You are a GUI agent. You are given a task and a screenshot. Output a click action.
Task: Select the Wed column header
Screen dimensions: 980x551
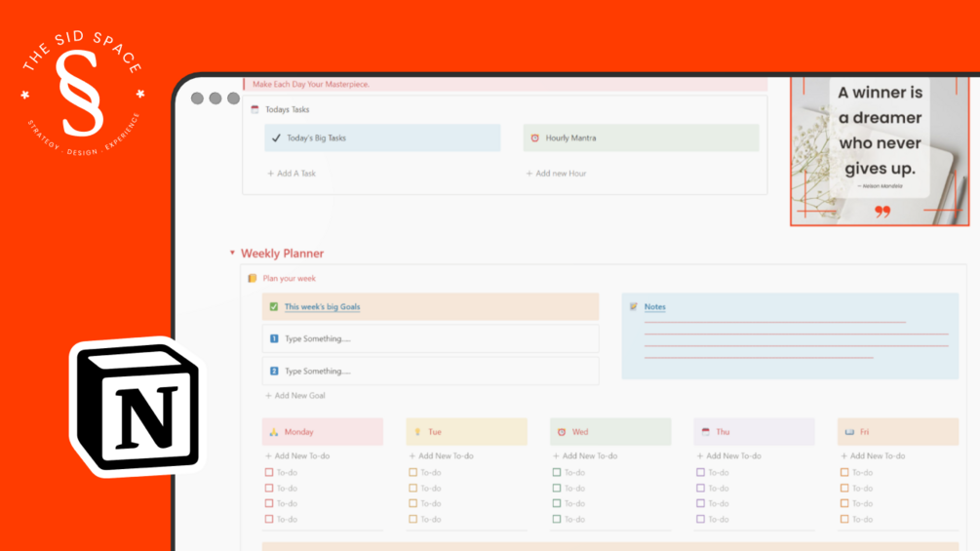[610, 432]
